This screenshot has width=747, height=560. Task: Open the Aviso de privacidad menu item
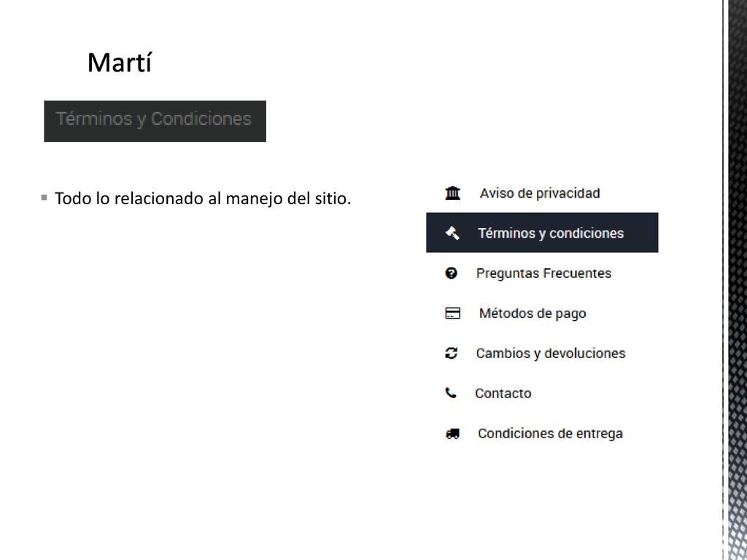pyautogui.click(x=540, y=193)
